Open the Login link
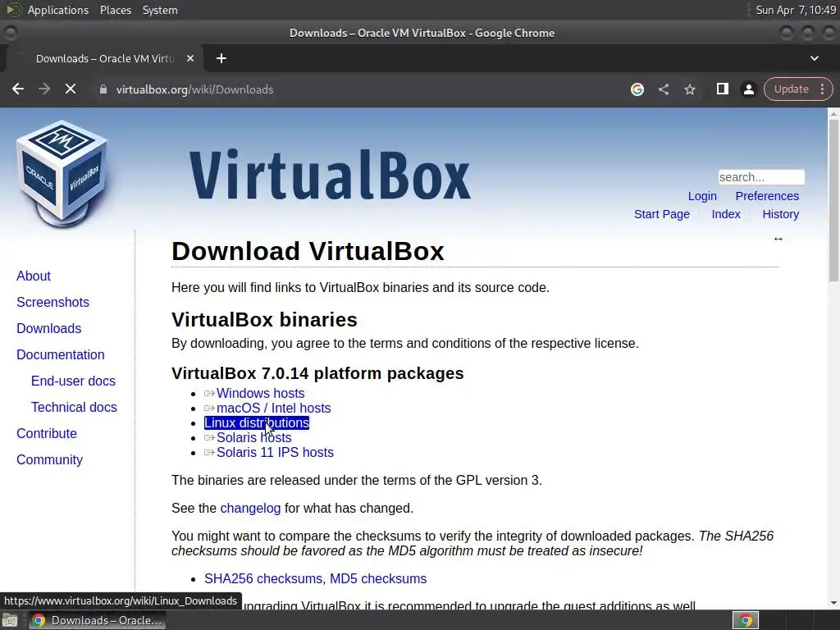 tap(702, 196)
